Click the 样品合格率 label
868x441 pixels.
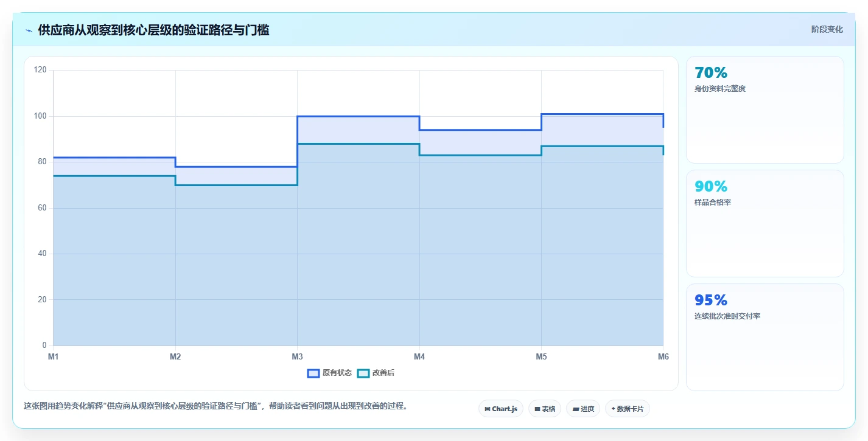[713, 203]
